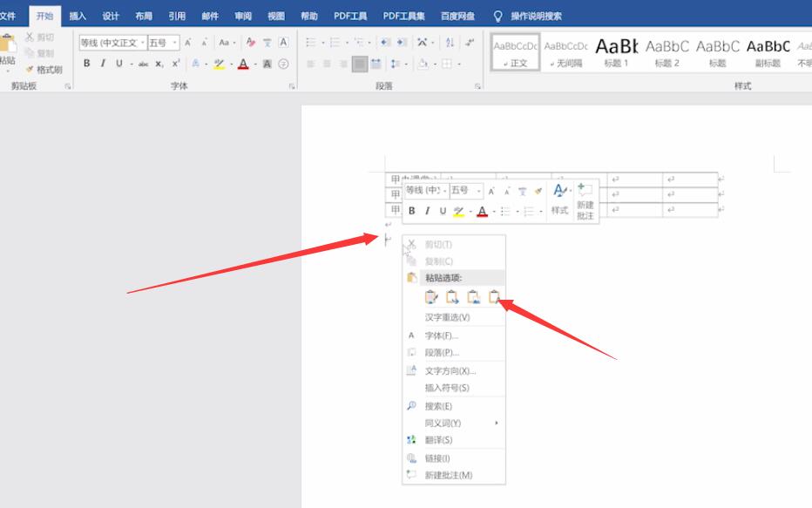Click the font name box in mini toolbar
Screen dimensions: 812x508
tap(427, 191)
